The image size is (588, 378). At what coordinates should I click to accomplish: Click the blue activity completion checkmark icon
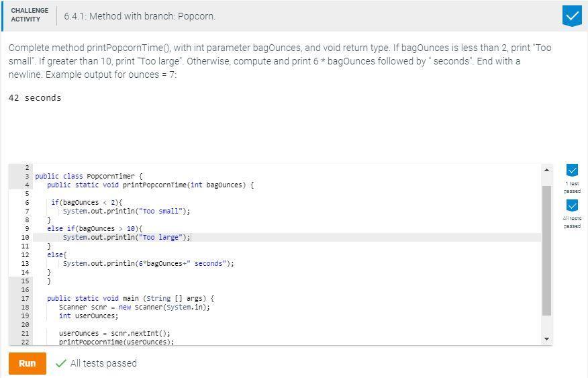pos(572,16)
